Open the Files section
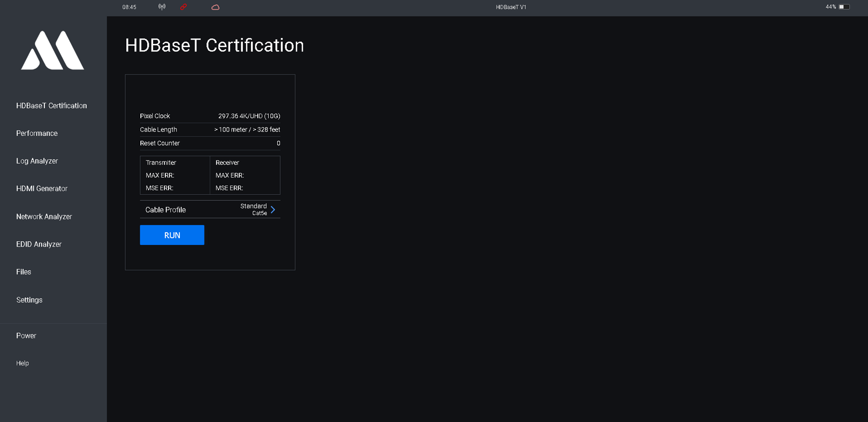The image size is (868, 422). (24, 272)
